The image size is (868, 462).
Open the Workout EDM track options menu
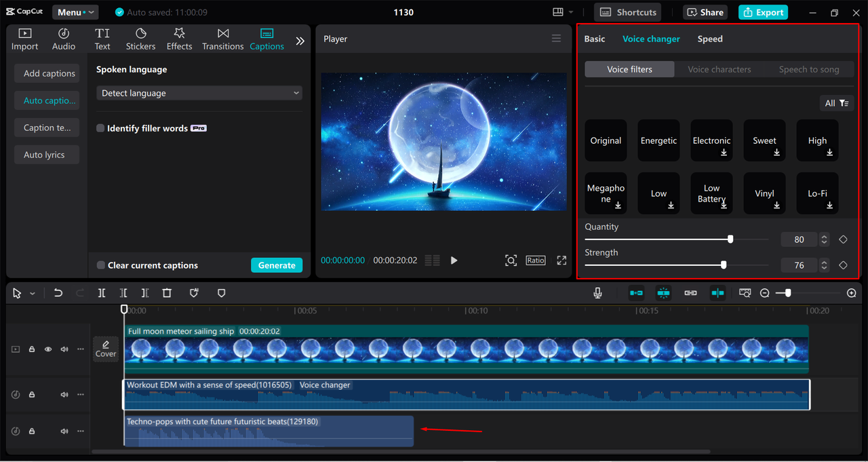81,395
